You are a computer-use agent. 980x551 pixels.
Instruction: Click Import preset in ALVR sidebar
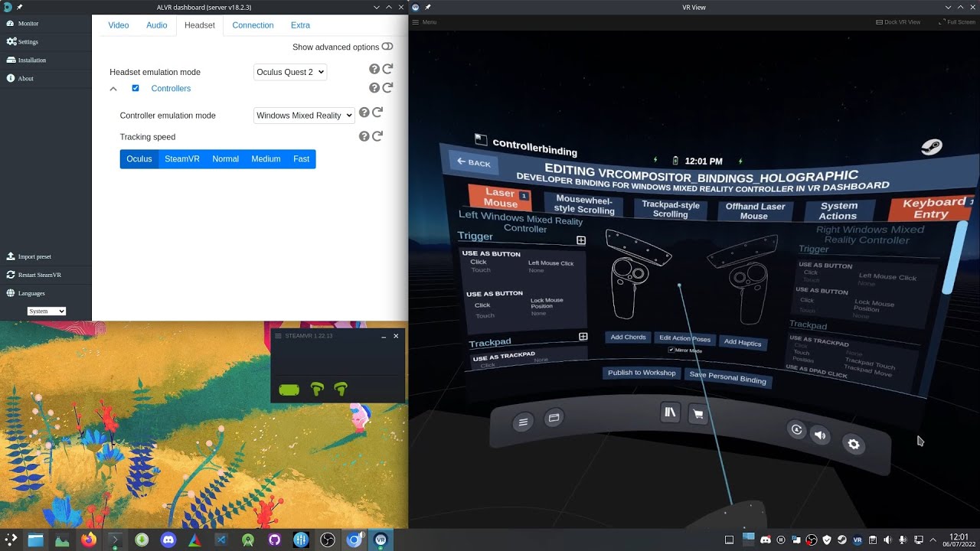29,256
